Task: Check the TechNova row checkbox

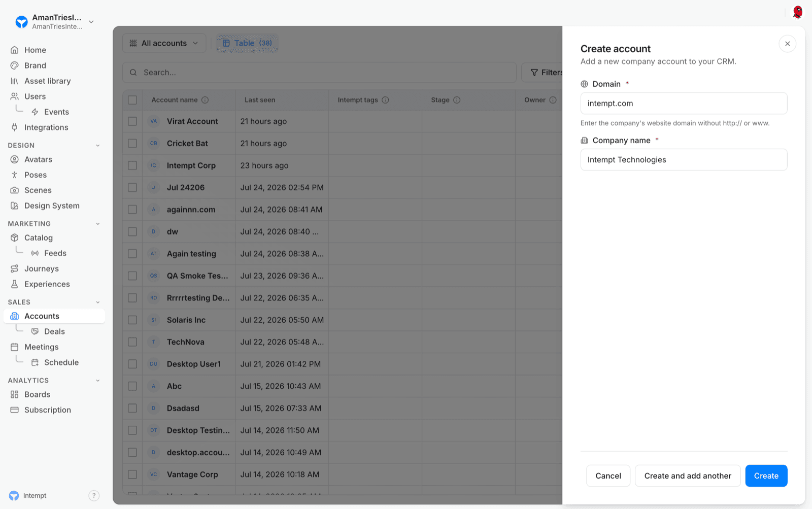Action: coord(132,342)
